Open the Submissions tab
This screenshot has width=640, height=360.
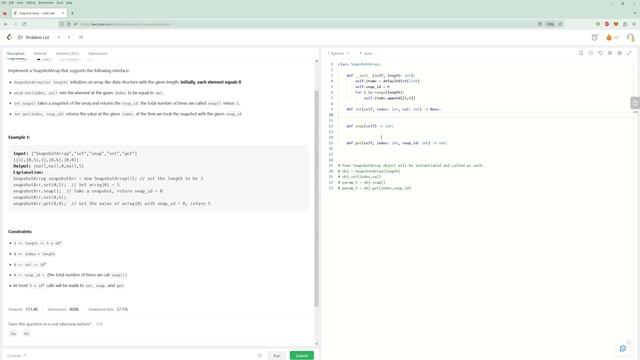(x=98, y=53)
